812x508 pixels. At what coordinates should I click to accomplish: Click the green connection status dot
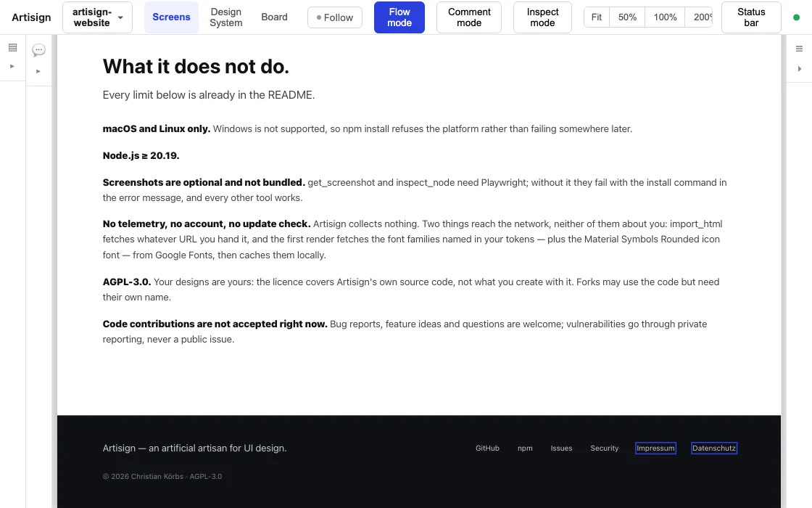(797, 17)
